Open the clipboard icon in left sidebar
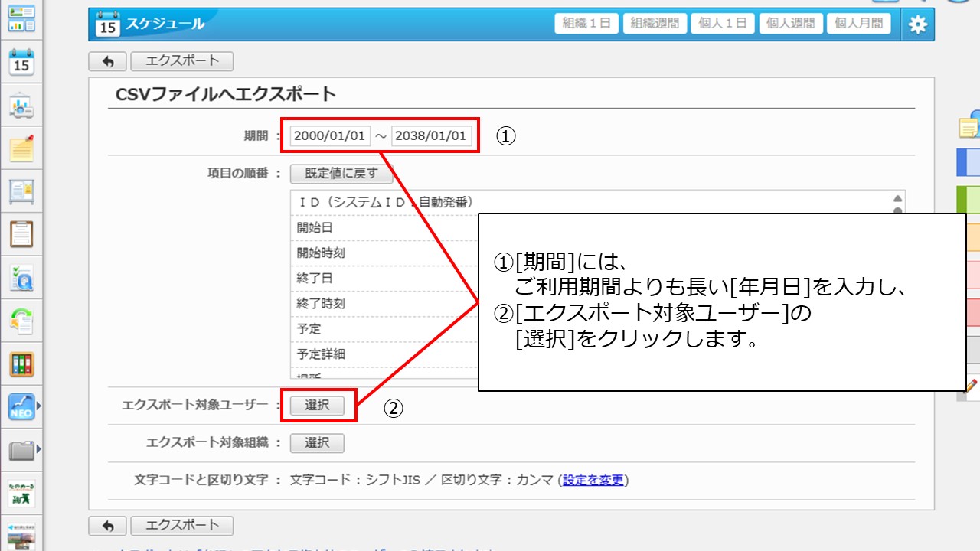This screenshot has width=980, height=551. [21, 233]
